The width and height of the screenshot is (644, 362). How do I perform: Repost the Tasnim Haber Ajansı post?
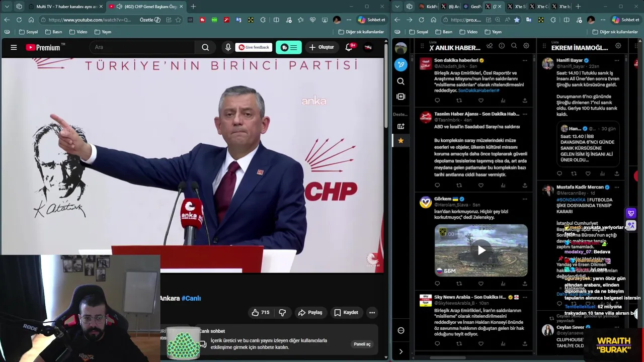coord(459,186)
